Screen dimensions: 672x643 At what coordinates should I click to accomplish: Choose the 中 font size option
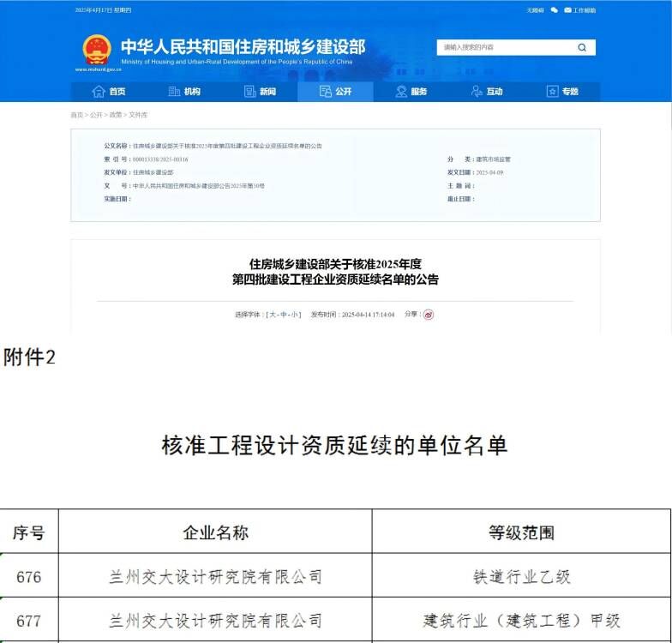click(284, 315)
